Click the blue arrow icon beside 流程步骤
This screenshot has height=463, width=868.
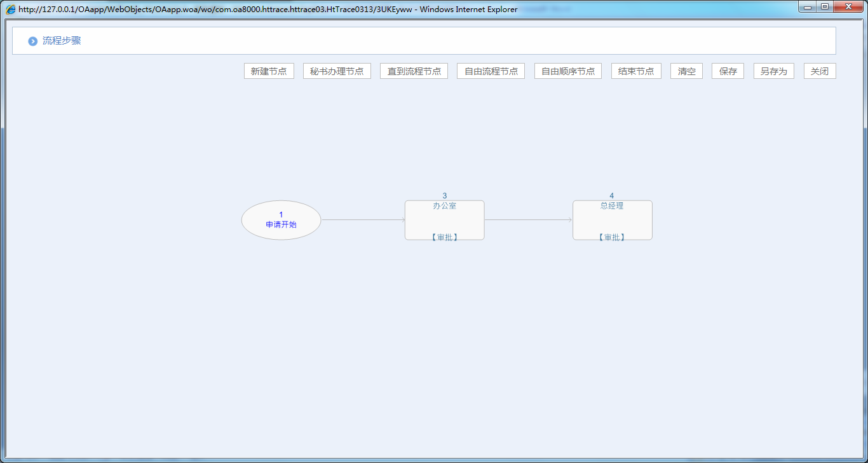(33, 41)
